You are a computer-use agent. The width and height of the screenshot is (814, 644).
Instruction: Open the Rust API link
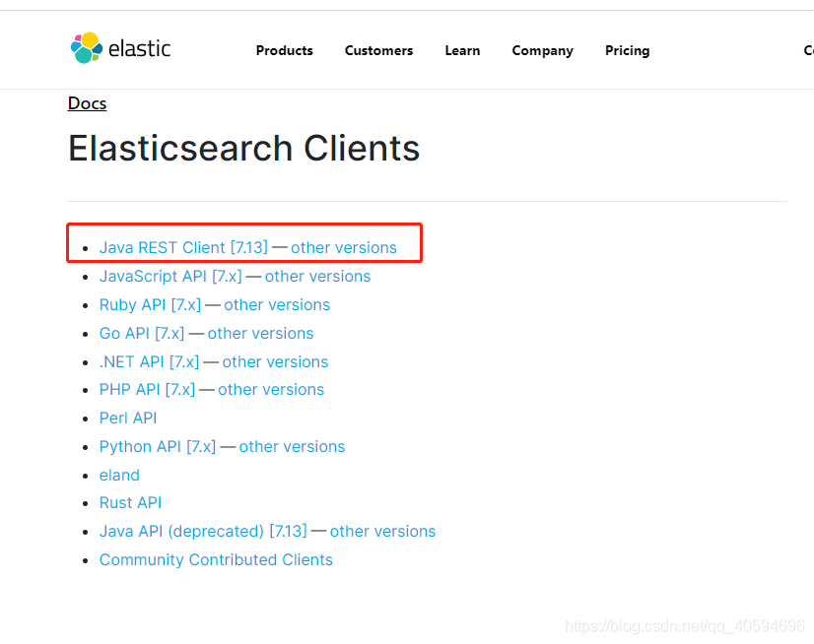130,502
